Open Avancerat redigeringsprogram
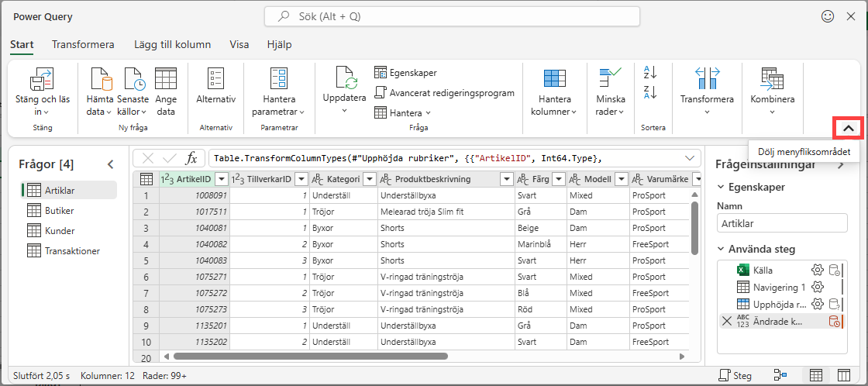Screen dimensions: 868x386 [x=445, y=92]
